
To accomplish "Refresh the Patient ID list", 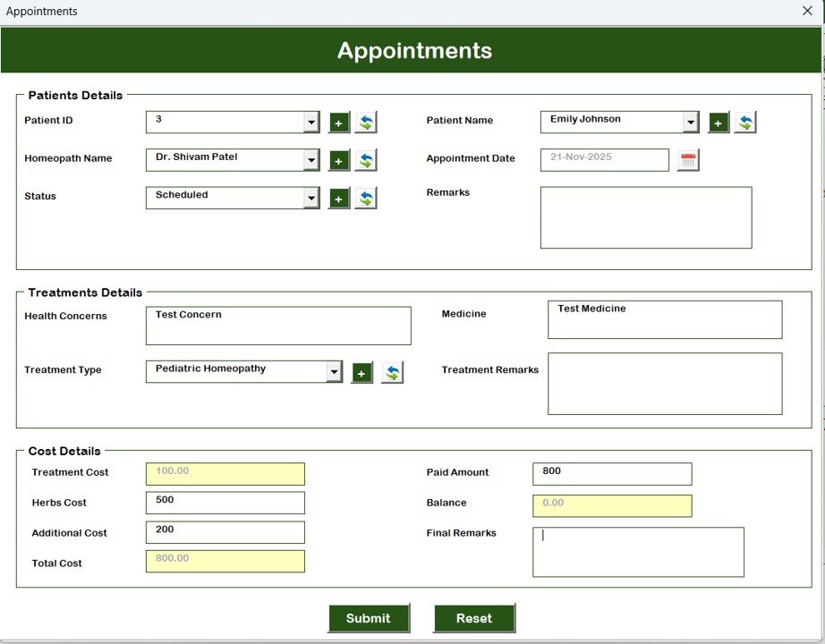I will 366,122.
